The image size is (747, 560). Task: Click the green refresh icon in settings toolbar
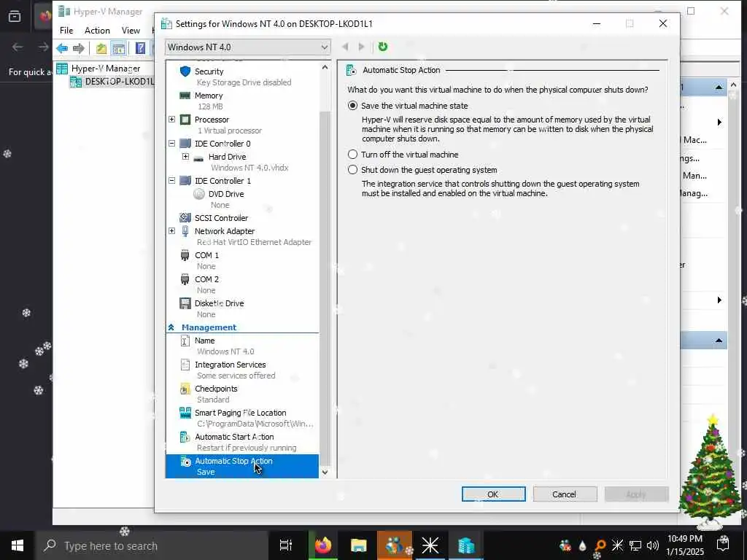coord(382,47)
